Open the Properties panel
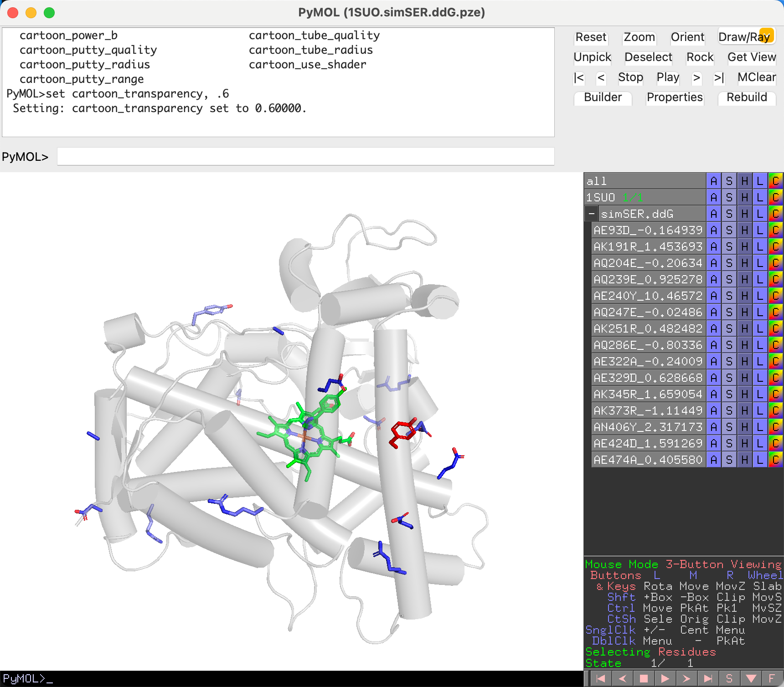The width and height of the screenshot is (784, 687). (x=675, y=97)
